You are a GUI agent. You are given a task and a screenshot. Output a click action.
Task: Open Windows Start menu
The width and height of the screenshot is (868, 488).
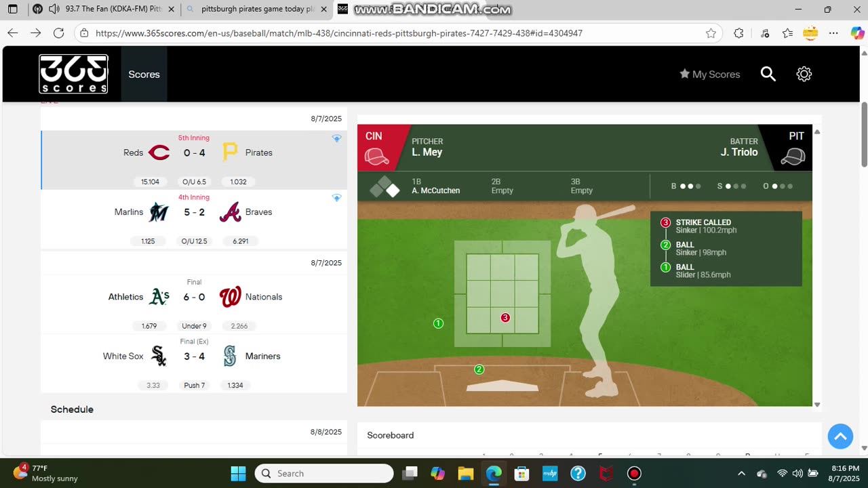[238, 473]
